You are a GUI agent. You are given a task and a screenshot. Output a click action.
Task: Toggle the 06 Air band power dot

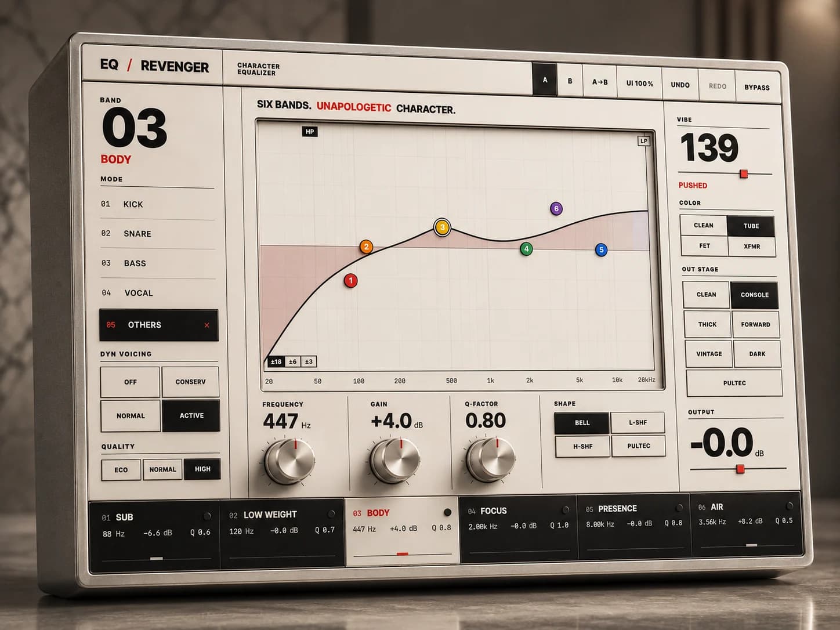point(790,505)
